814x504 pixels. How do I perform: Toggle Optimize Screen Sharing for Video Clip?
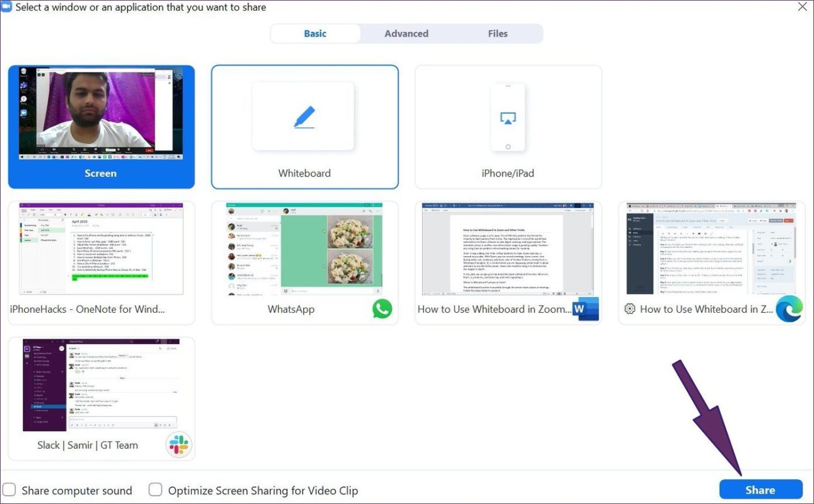(x=155, y=490)
